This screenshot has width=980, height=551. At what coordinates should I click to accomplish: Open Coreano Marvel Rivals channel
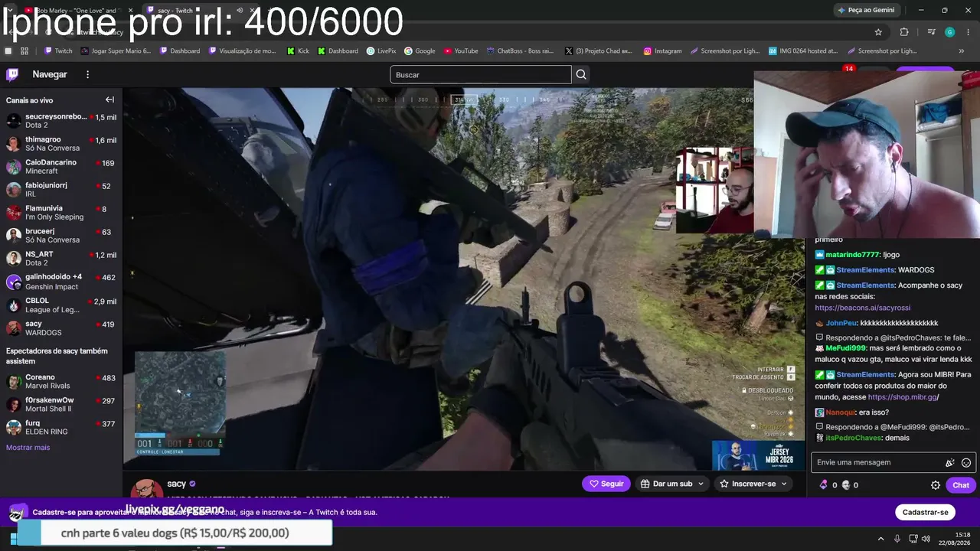point(61,381)
